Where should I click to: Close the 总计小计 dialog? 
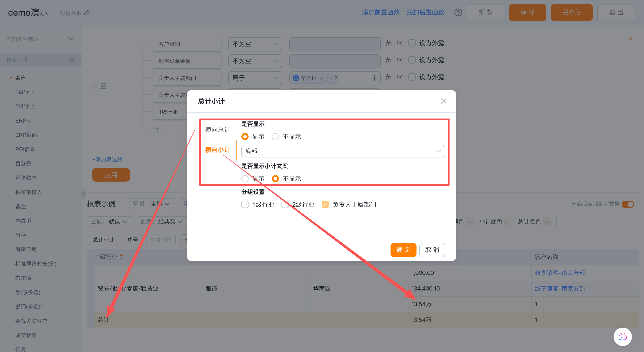click(x=443, y=101)
